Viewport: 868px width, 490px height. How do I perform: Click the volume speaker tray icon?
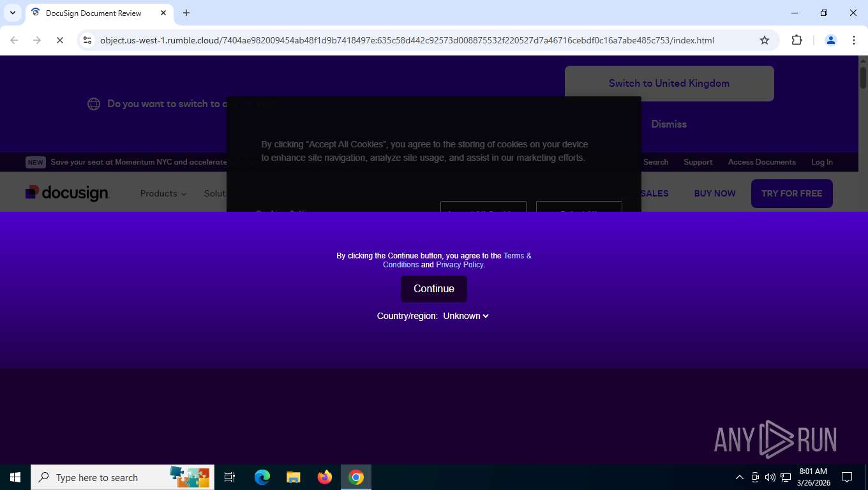pos(770,477)
